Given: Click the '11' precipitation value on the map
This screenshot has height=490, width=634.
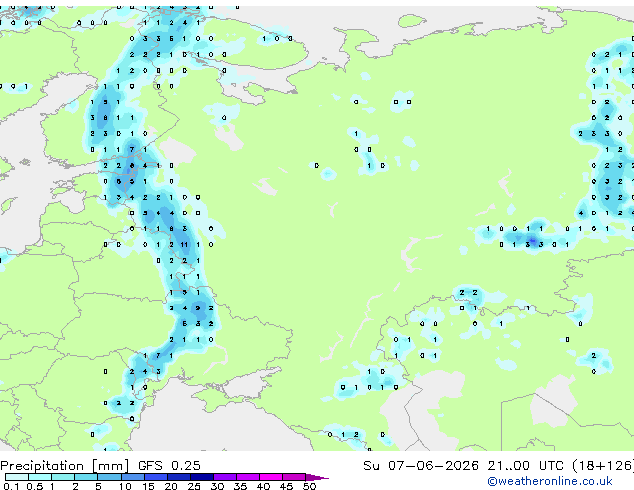Looking at the screenshot, I should [184, 245].
